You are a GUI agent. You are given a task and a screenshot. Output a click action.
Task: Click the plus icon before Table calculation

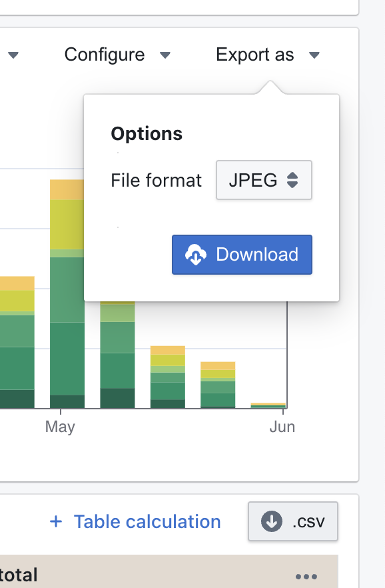click(x=56, y=521)
